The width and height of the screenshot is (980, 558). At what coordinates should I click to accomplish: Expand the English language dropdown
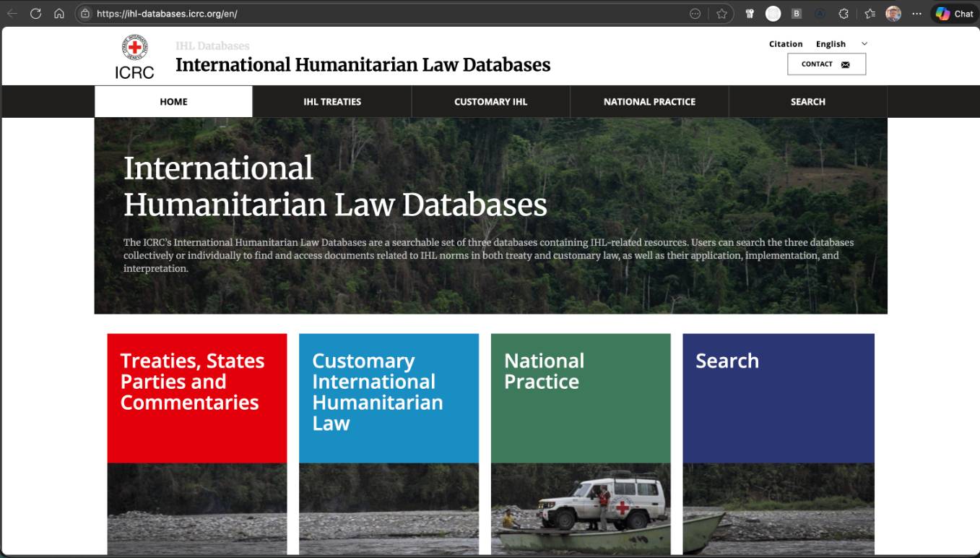point(841,44)
